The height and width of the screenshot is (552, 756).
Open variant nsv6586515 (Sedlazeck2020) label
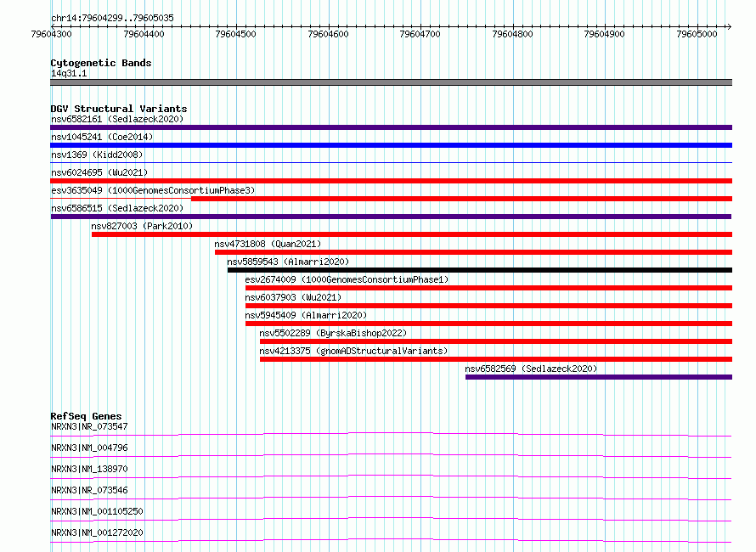click(x=117, y=208)
